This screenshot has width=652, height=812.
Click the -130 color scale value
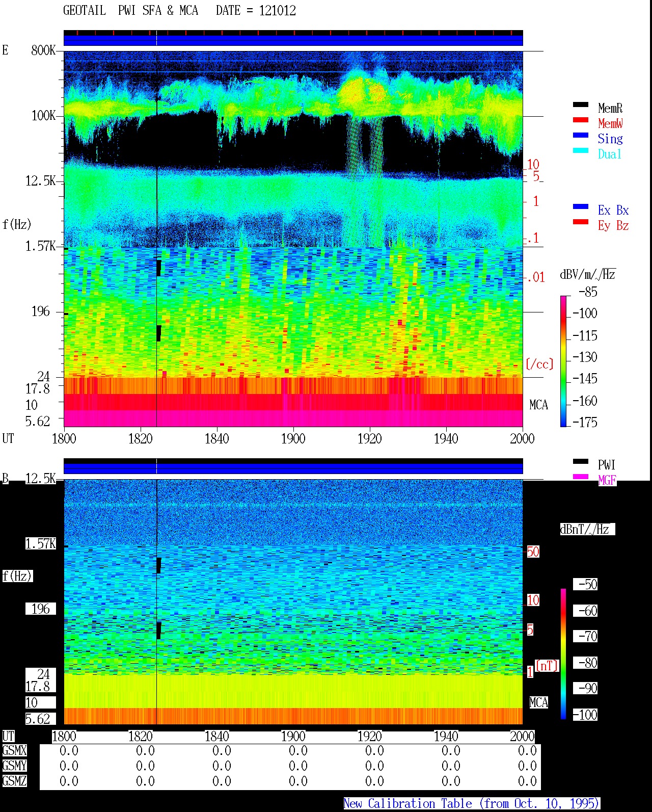tap(585, 357)
